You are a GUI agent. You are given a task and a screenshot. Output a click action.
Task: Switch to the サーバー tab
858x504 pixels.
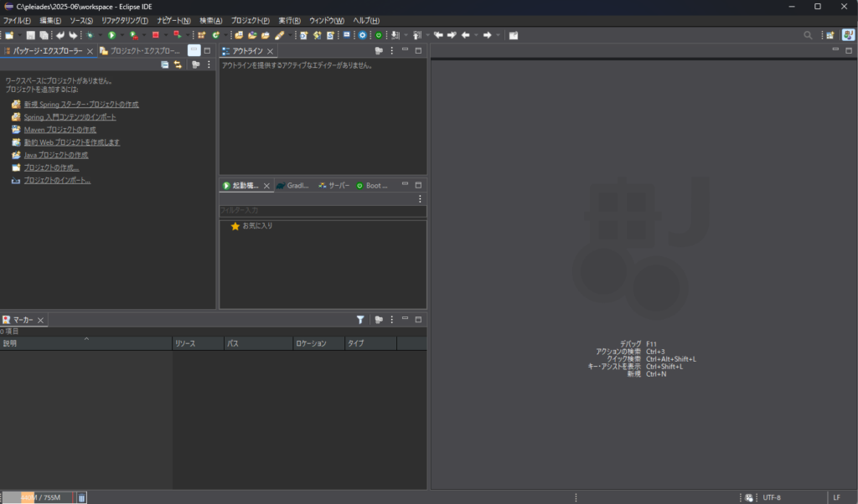tap(333, 186)
